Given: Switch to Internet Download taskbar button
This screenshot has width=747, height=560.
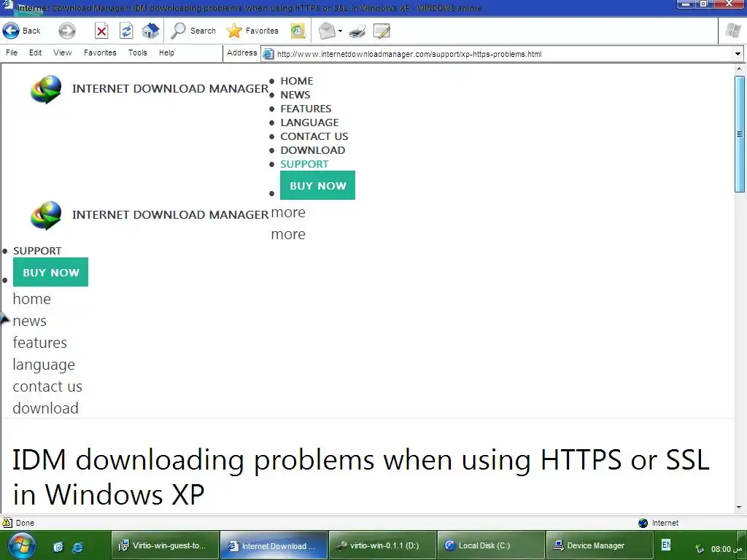Looking at the screenshot, I should [x=274, y=545].
